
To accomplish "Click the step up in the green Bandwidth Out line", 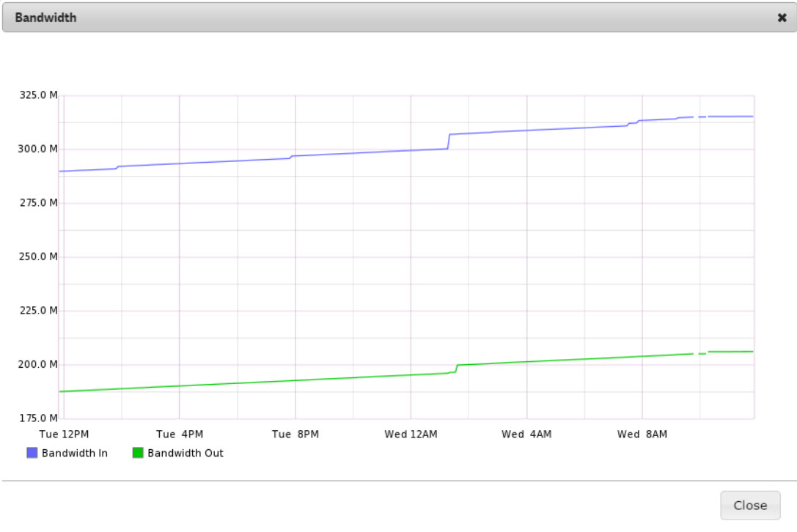I will click(x=457, y=368).
